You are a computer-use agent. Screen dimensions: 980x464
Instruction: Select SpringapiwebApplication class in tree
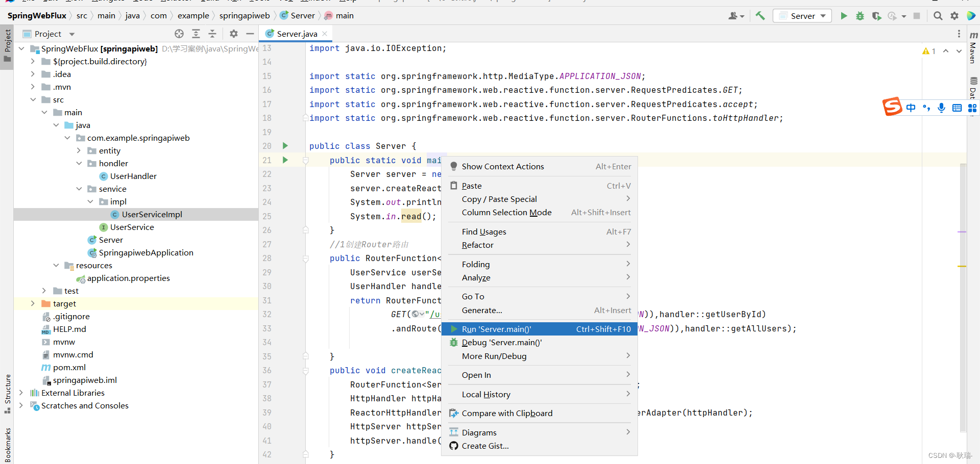click(146, 252)
